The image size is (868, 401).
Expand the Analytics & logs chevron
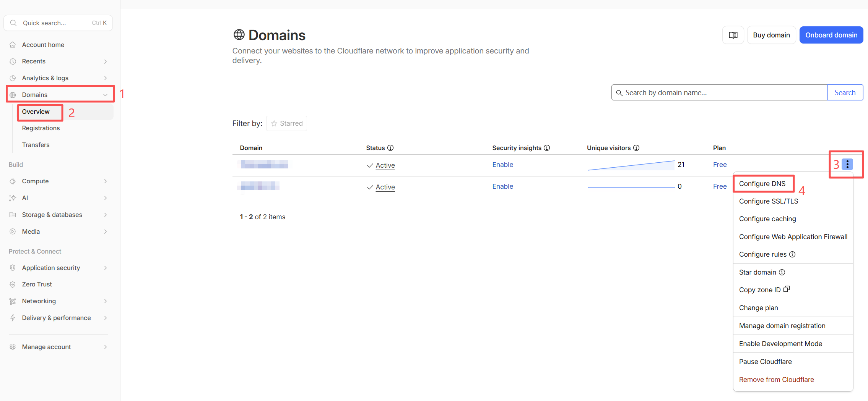pos(106,78)
